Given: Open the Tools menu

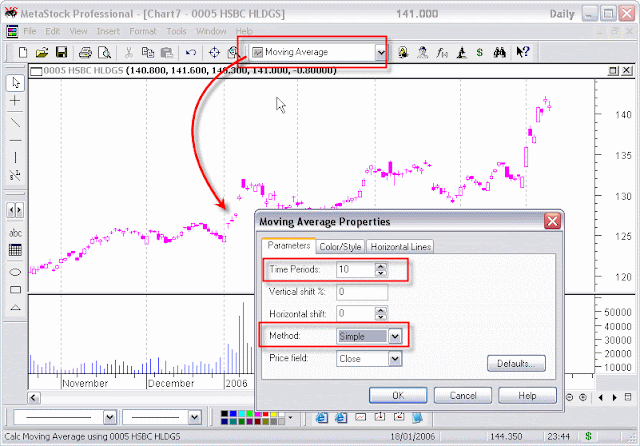Looking at the screenshot, I should point(176,31).
